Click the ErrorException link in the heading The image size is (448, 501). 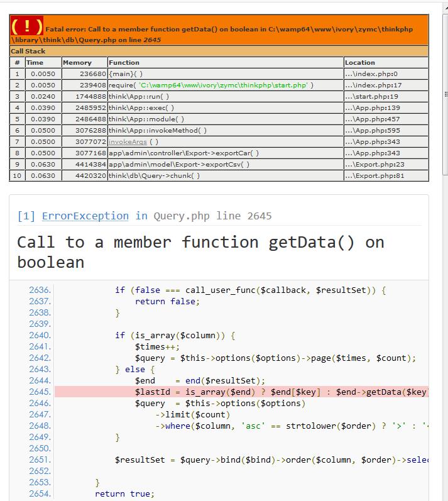[x=85, y=216]
